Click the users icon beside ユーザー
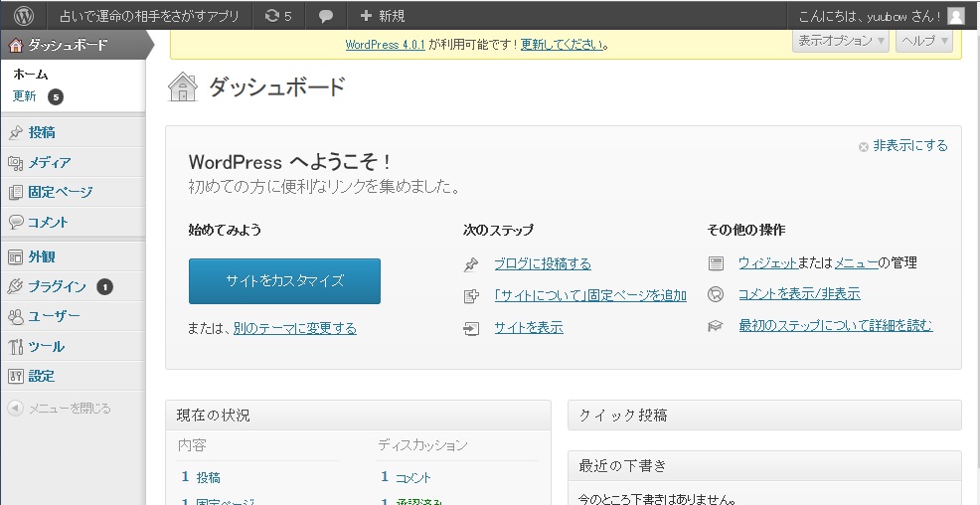This screenshot has width=980, height=505. click(16, 316)
